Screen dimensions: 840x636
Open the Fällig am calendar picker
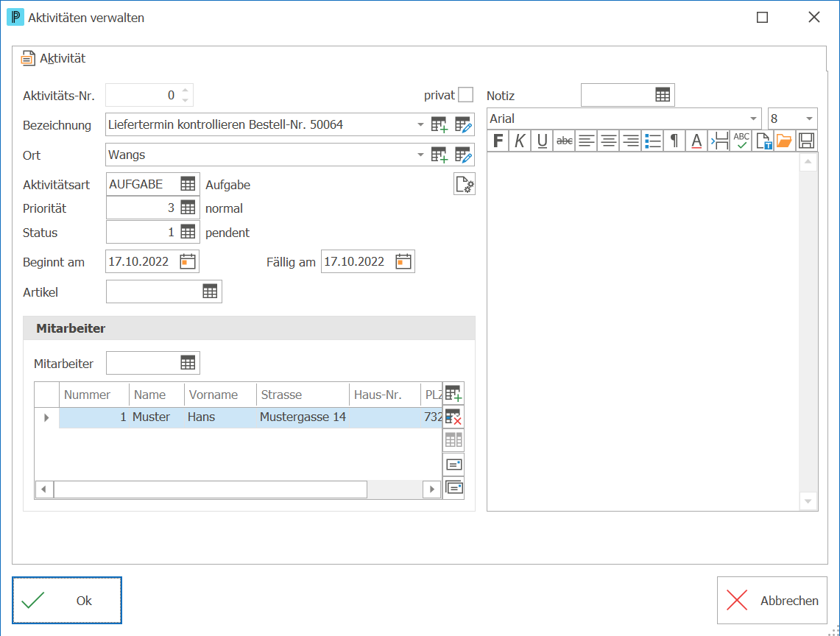[x=403, y=261]
